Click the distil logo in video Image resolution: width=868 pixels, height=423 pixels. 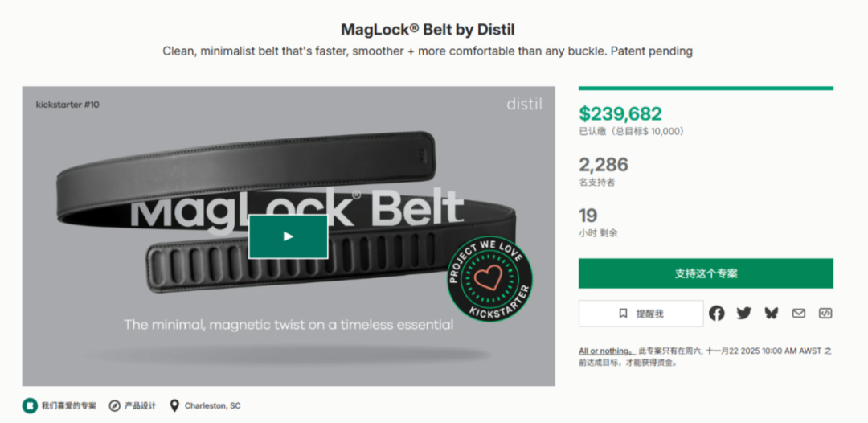(x=524, y=104)
